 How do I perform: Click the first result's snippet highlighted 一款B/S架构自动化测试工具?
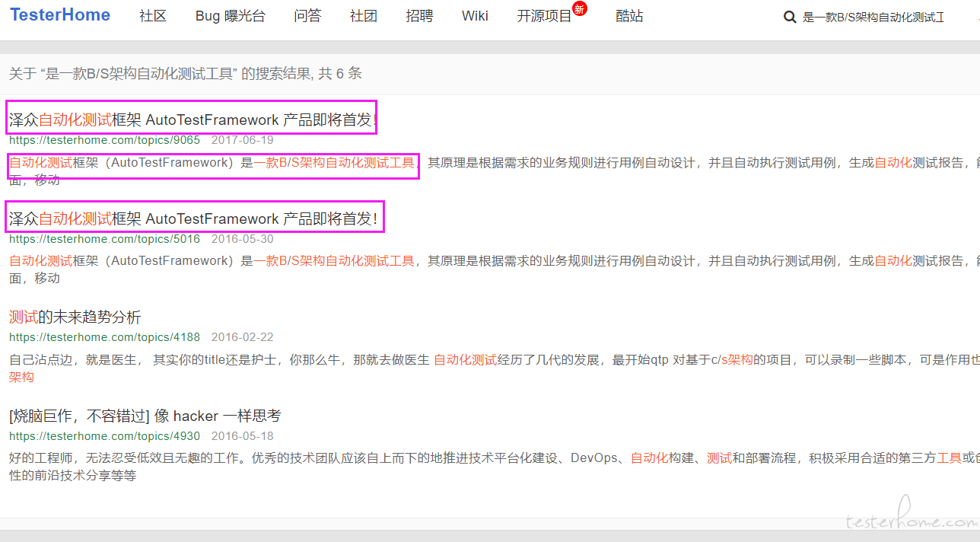tap(334, 162)
